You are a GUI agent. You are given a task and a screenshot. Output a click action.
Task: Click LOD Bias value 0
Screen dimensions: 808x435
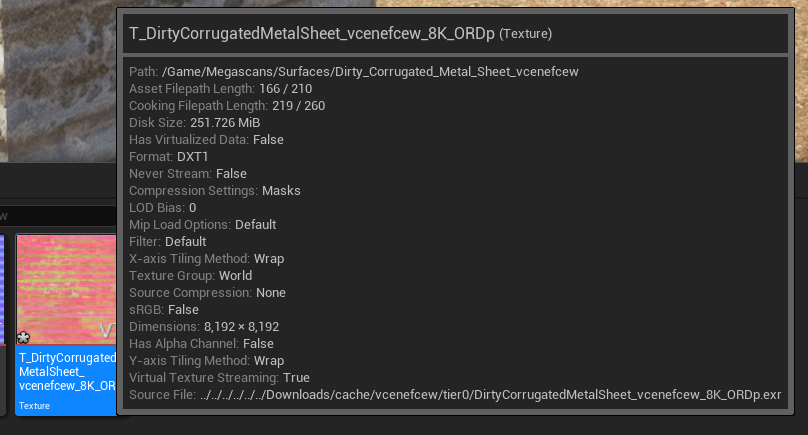[193, 208]
